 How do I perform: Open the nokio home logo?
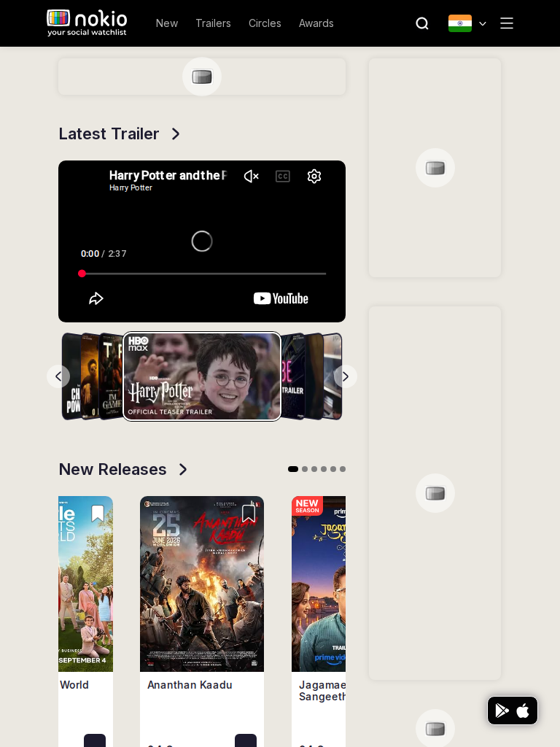tap(87, 23)
